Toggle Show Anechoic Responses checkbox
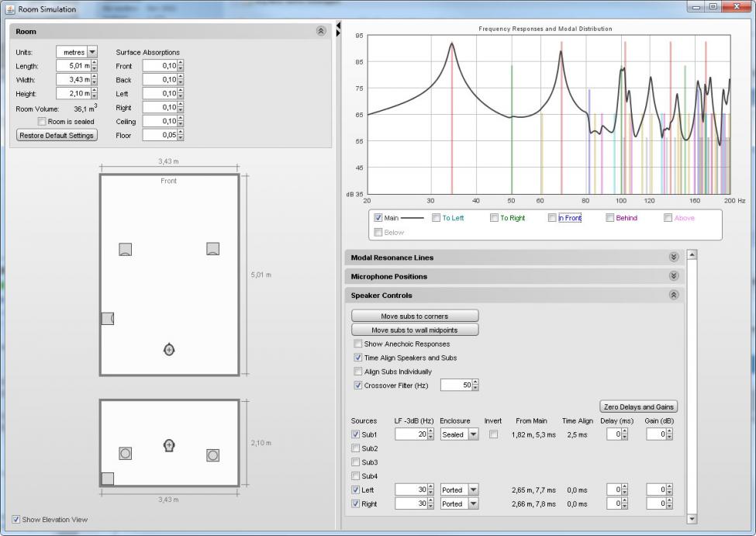This screenshot has width=756, height=536. [x=357, y=344]
